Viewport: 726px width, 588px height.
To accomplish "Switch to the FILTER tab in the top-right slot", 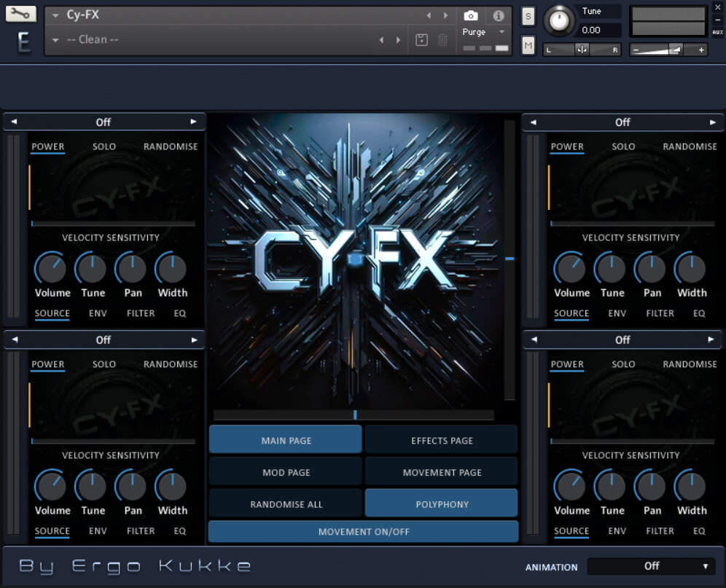I will point(660,313).
